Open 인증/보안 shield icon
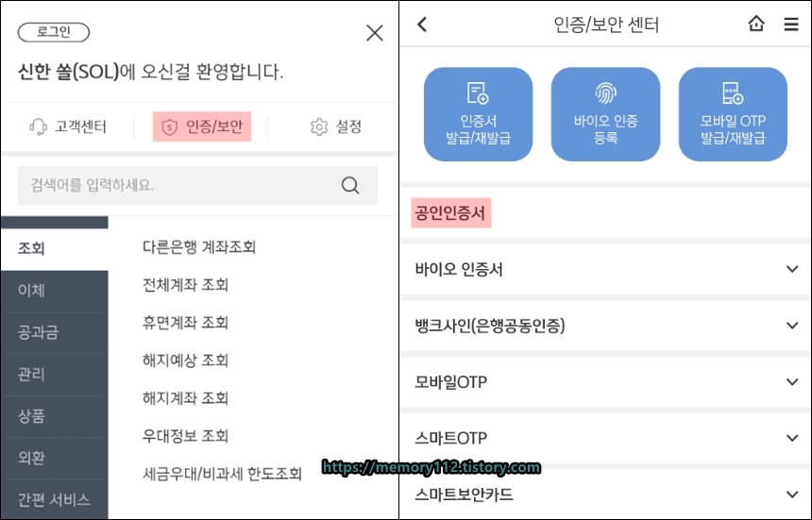The image size is (812, 520). pos(169,126)
